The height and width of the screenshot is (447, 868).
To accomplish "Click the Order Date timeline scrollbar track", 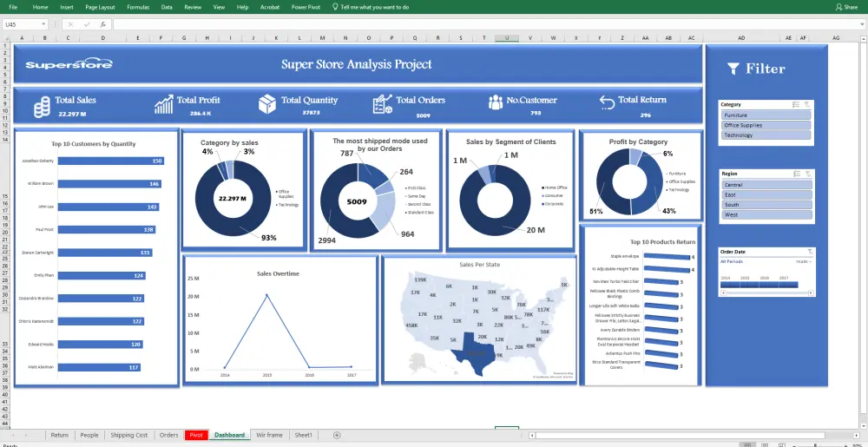I will click(766, 293).
